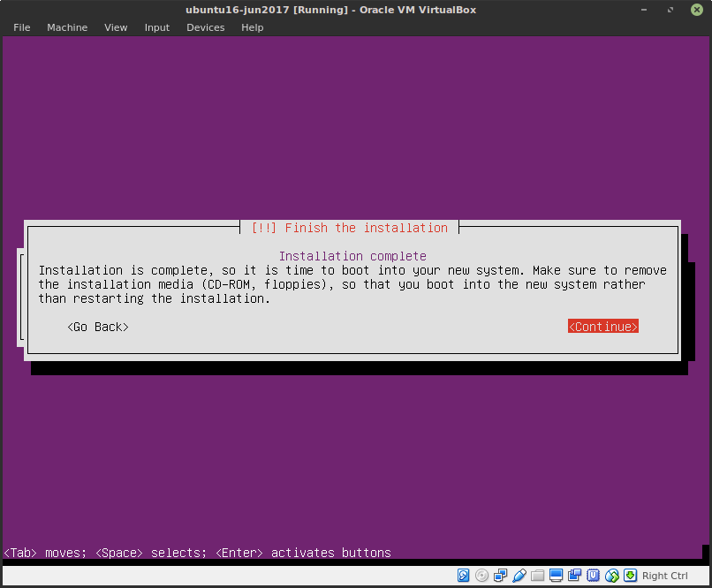Open the Help menu

(x=252, y=27)
